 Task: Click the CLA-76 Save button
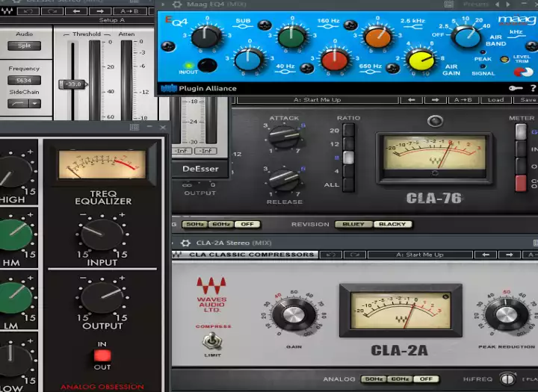[x=526, y=100]
